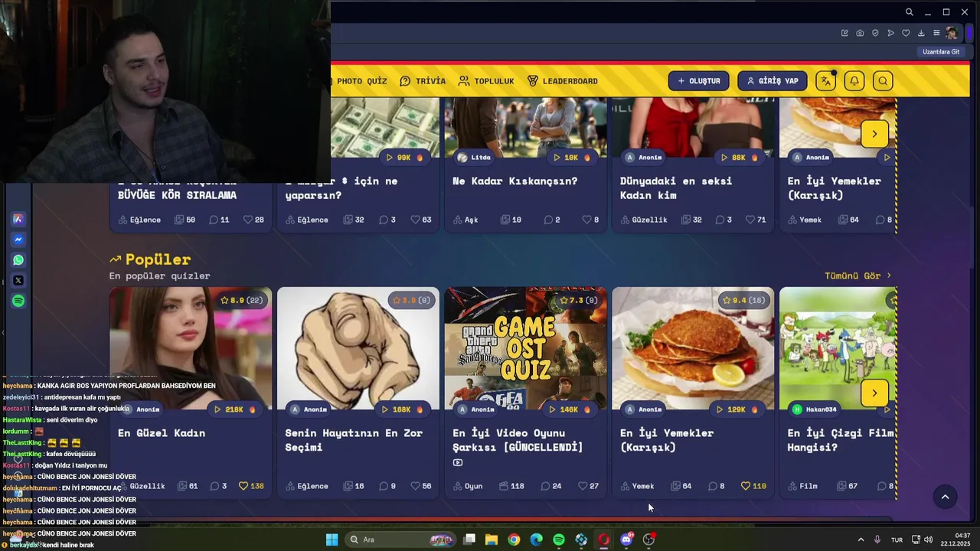Open Messenger in the Opera sidebar
The height and width of the screenshot is (551, 980).
[18, 240]
